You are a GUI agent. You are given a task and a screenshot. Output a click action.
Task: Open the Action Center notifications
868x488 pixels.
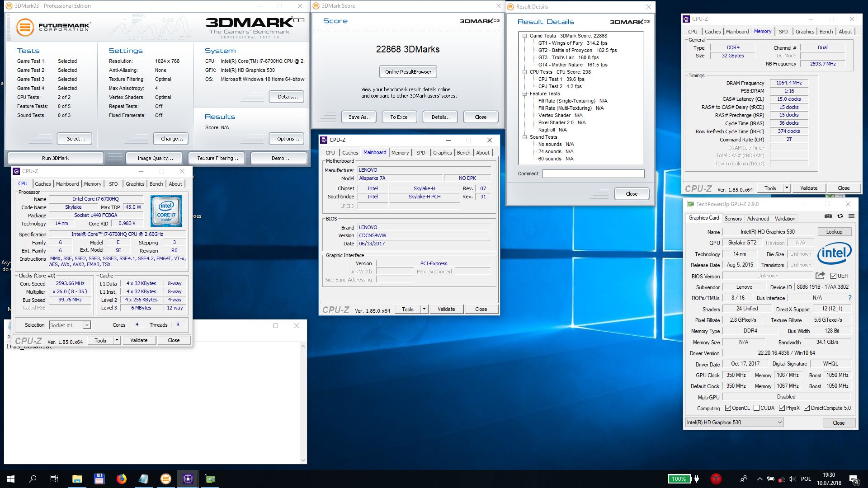pyautogui.click(x=854, y=479)
